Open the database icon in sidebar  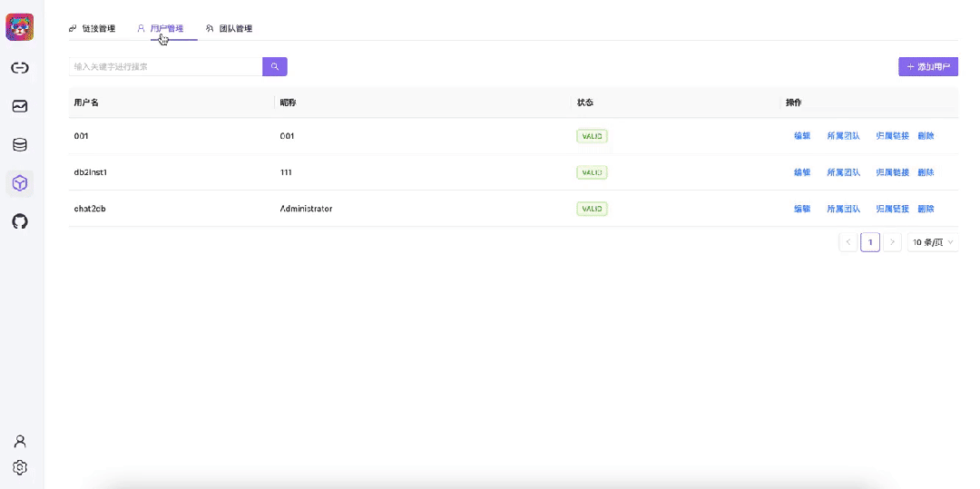tap(20, 145)
